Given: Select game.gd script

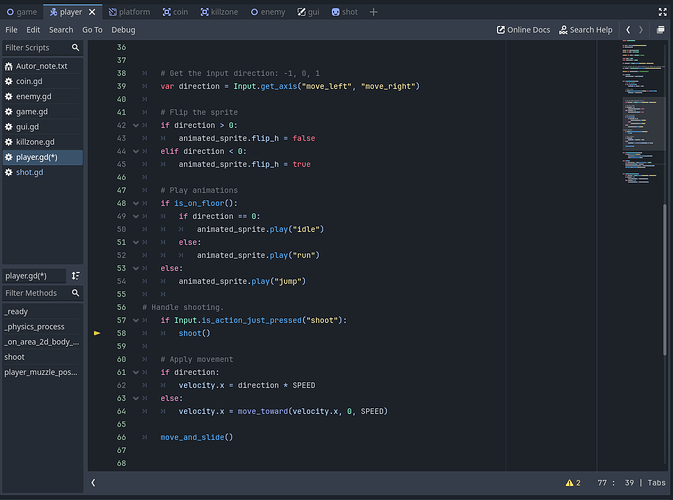Looking at the screenshot, I should tap(42, 112).
